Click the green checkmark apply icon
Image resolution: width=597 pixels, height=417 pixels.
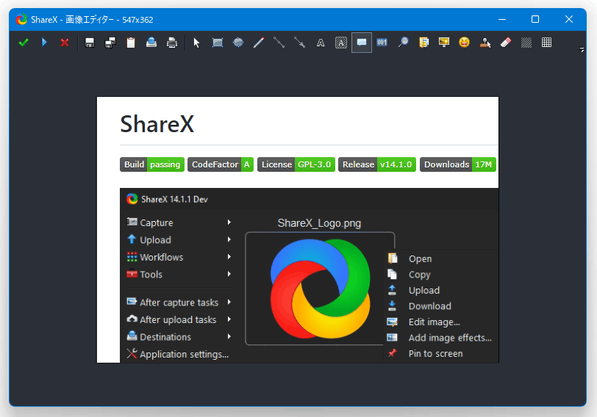24,42
